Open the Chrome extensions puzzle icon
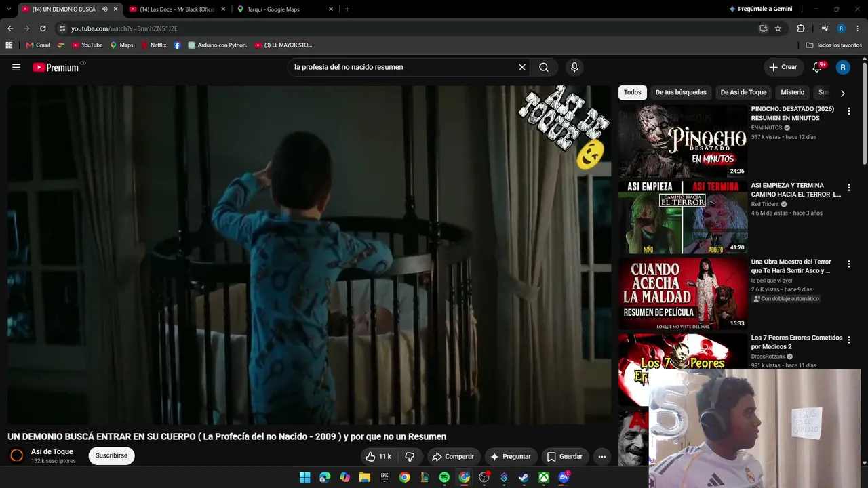The height and width of the screenshot is (488, 868). click(801, 28)
